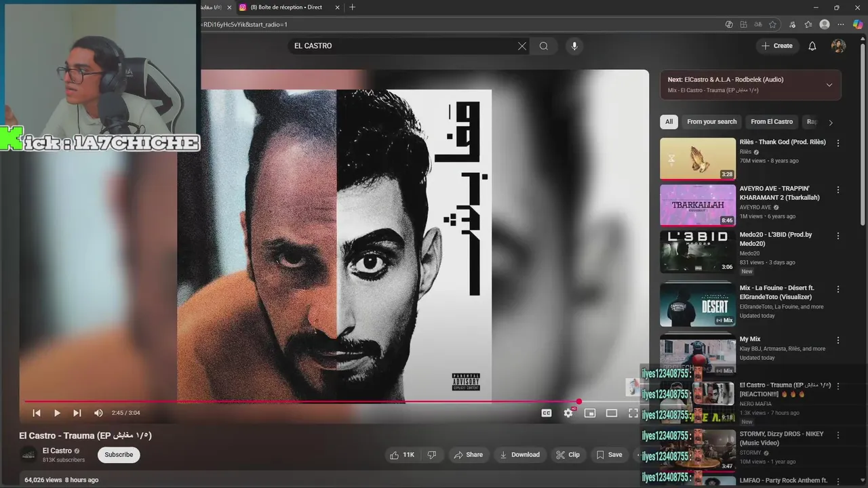The width and height of the screenshot is (868, 488).
Task: Open options for AVEYRO AVE TRAPPIN' video
Action: [x=838, y=190]
